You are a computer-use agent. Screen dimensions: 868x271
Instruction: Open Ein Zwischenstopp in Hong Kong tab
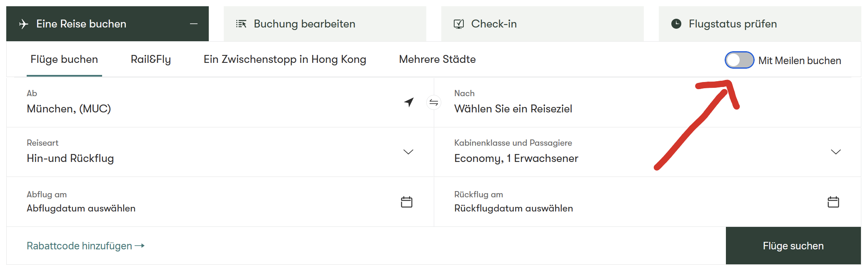285,60
